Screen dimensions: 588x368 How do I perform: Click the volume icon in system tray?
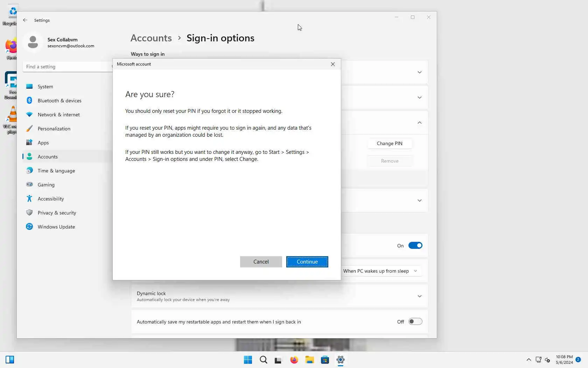pos(547,360)
